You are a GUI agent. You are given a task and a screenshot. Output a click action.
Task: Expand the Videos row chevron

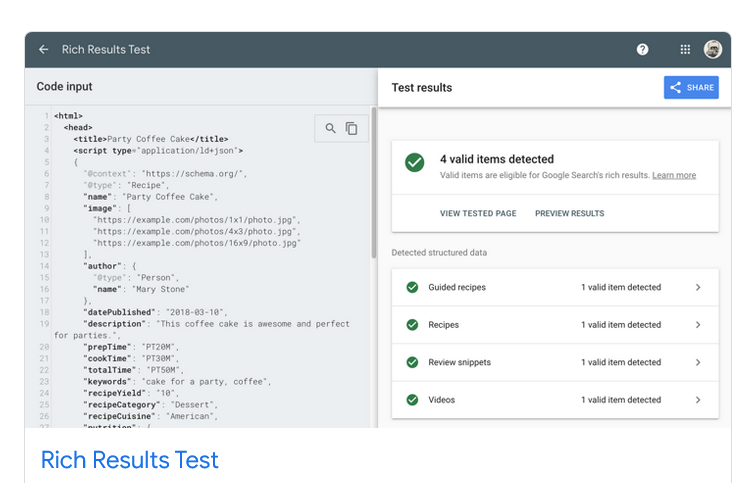pos(698,400)
